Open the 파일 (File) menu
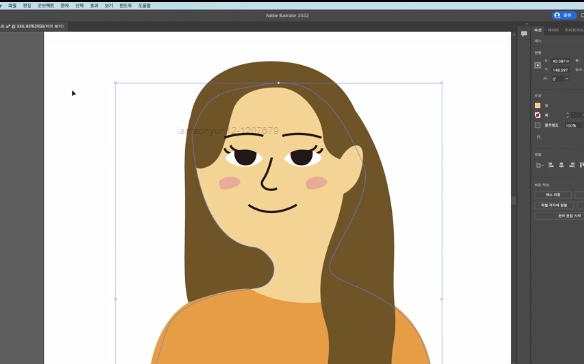Screen dimensions: 584x364 12,6
